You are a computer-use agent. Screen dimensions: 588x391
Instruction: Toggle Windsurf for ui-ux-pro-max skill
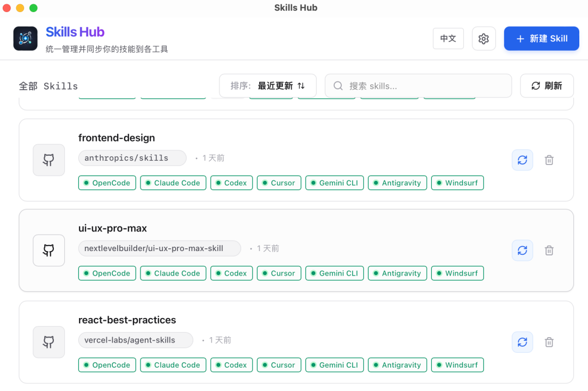(457, 273)
